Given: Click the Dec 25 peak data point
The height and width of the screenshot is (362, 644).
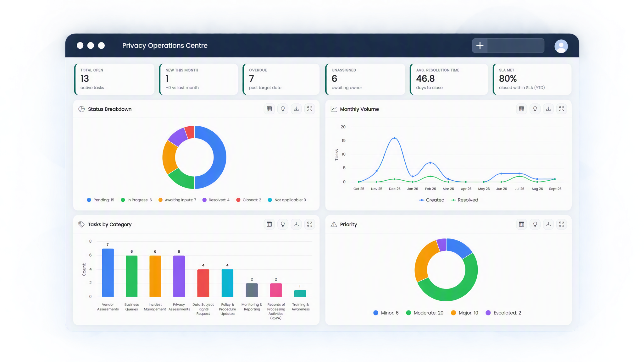Looking at the screenshot, I should (x=394, y=138).
